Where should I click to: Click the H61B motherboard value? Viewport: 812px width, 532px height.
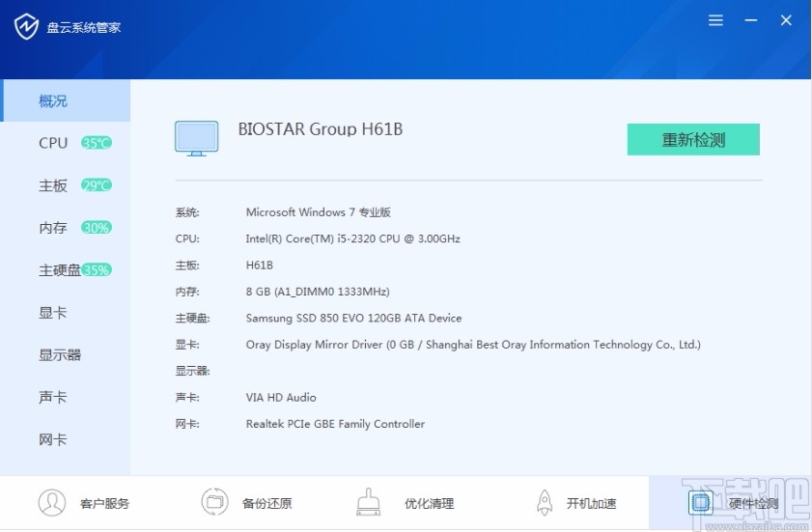point(260,266)
